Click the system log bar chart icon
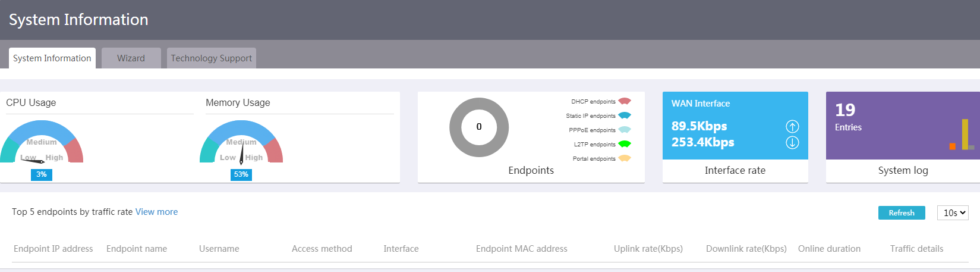Screen dimensions: 980x272 point(962,135)
